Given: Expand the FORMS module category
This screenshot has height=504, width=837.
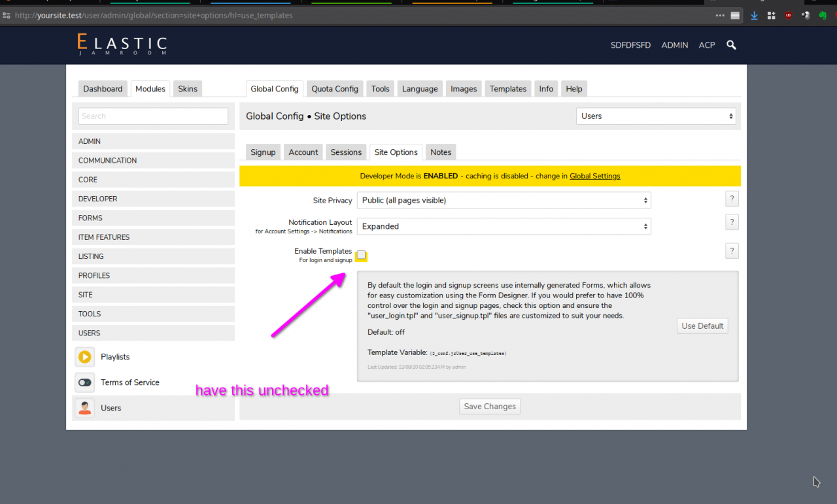Looking at the screenshot, I should click(x=153, y=218).
